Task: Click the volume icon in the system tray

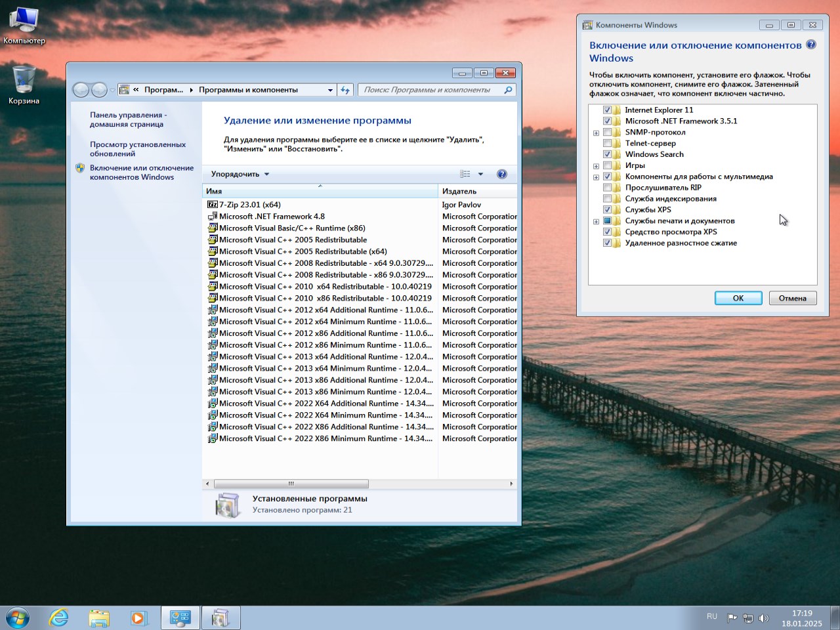Action: click(x=764, y=617)
